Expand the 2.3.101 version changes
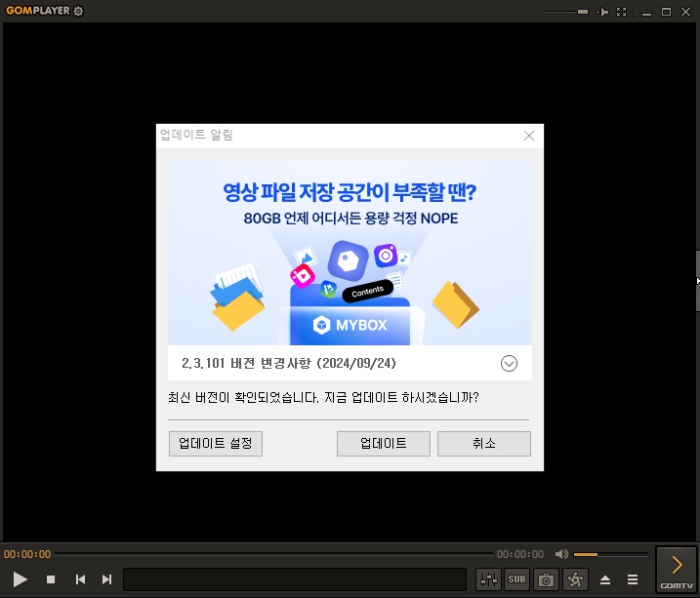Viewport: 700px width, 598px height. pyautogui.click(x=509, y=364)
